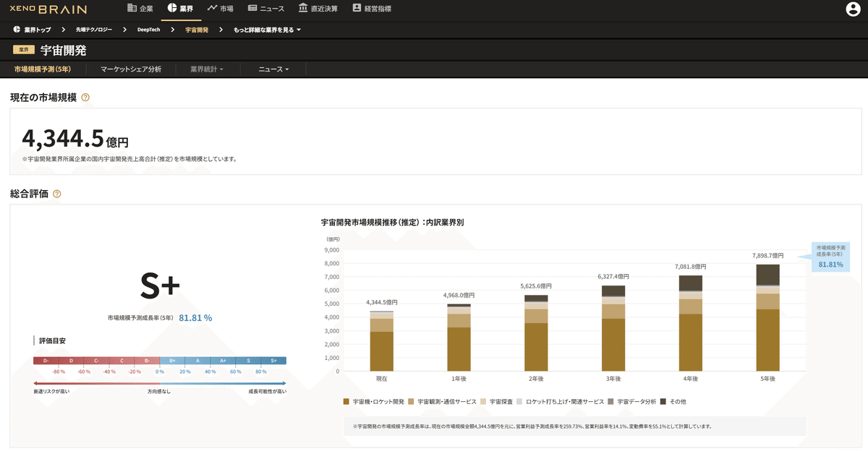
Task: Go to the ニュース top navigation tab
Action: (266, 9)
